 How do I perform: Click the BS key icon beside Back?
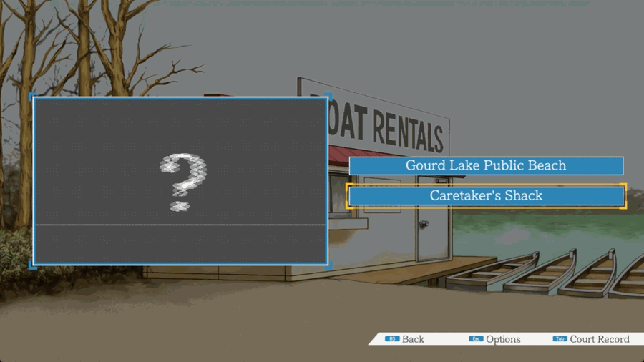[x=392, y=338]
